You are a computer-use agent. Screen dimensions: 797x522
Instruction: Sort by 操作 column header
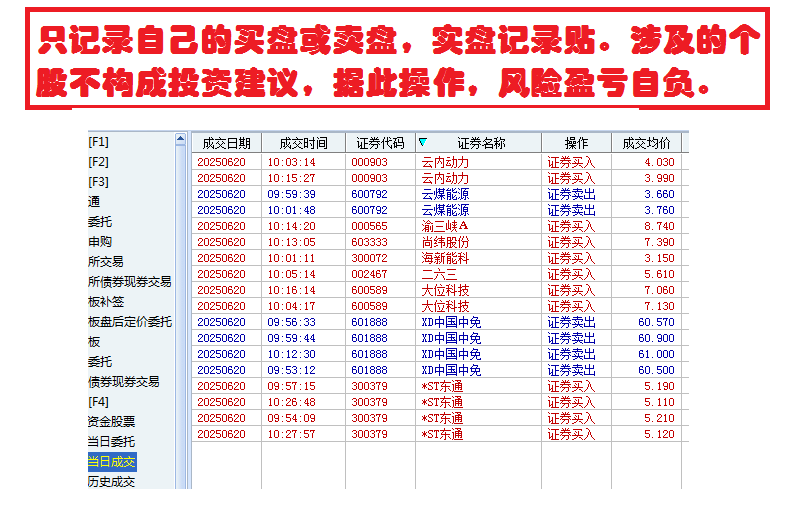[576, 143]
